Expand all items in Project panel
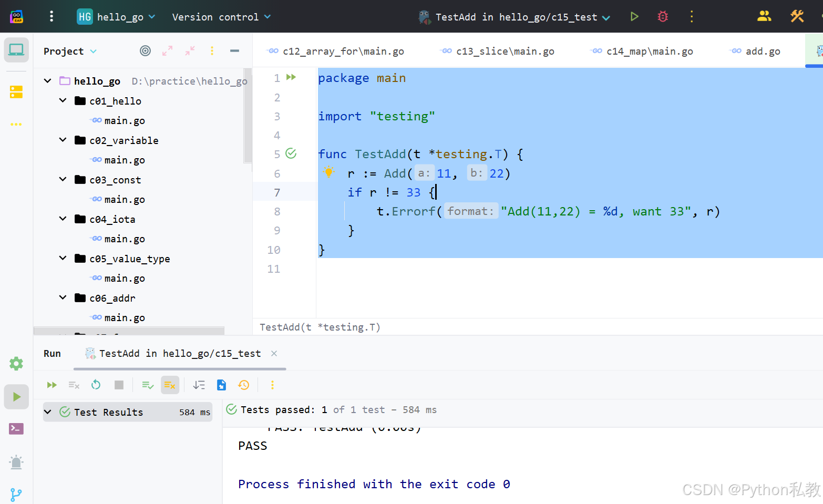The width and height of the screenshot is (823, 504). pos(167,50)
